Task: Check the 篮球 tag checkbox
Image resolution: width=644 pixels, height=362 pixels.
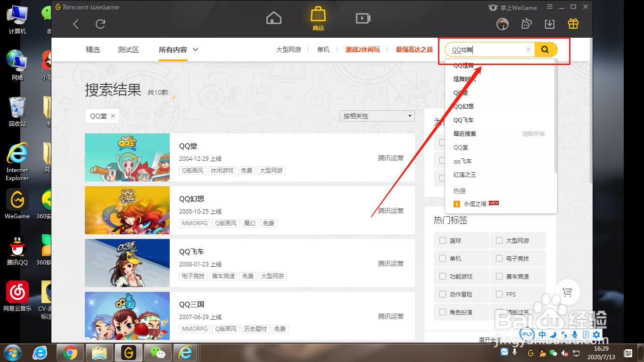Action: pos(443,240)
